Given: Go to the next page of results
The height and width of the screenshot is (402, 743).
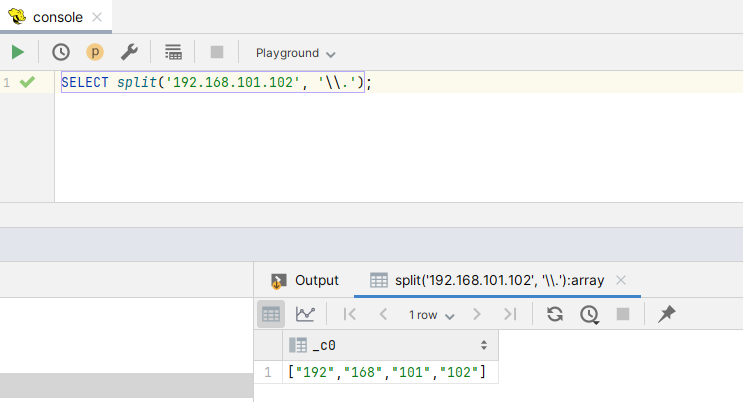Looking at the screenshot, I should (x=477, y=314).
